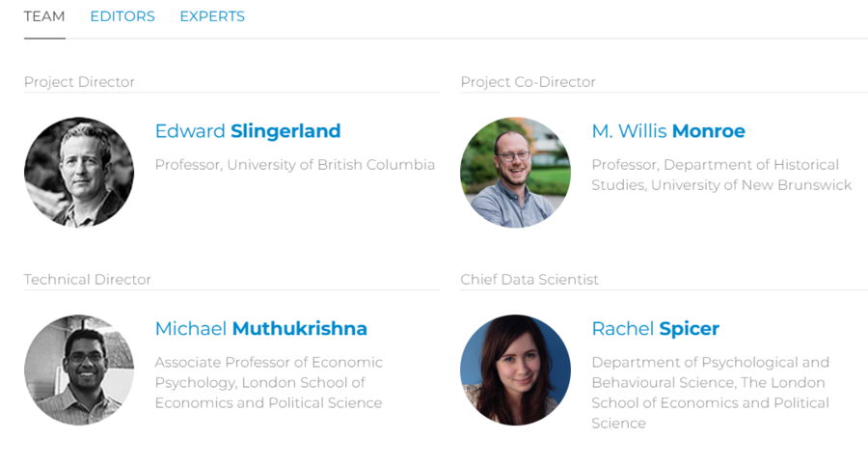
Task: Switch to the TEAM tab
Action: [x=44, y=16]
